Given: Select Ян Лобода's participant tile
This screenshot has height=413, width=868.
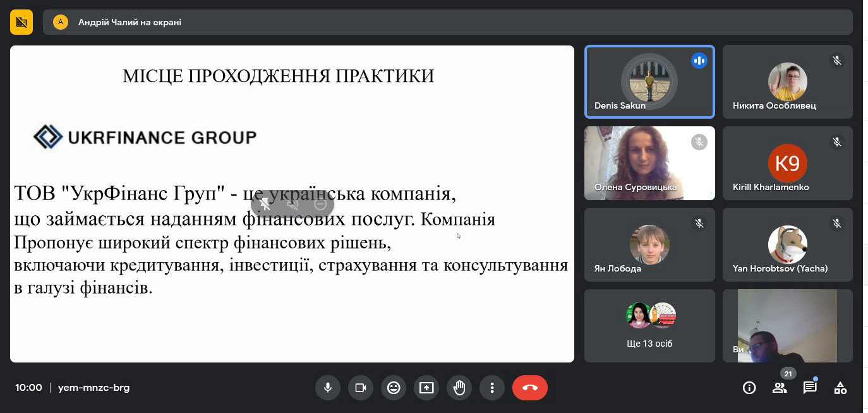Looking at the screenshot, I should click(649, 244).
